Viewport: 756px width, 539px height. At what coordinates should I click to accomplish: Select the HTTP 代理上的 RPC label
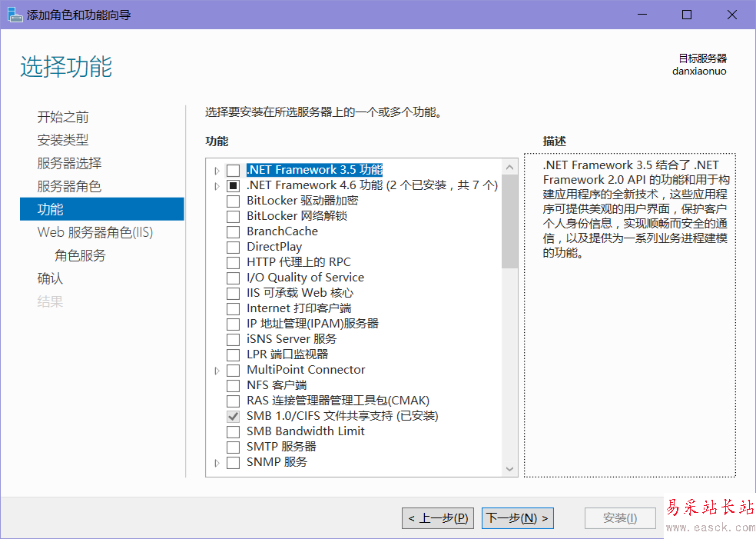tap(298, 262)
